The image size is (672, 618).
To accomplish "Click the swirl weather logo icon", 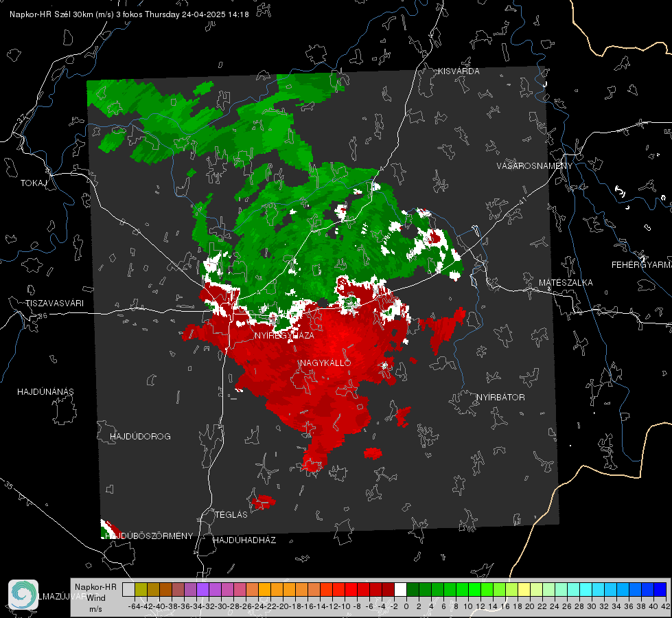I will coord(23,595).
